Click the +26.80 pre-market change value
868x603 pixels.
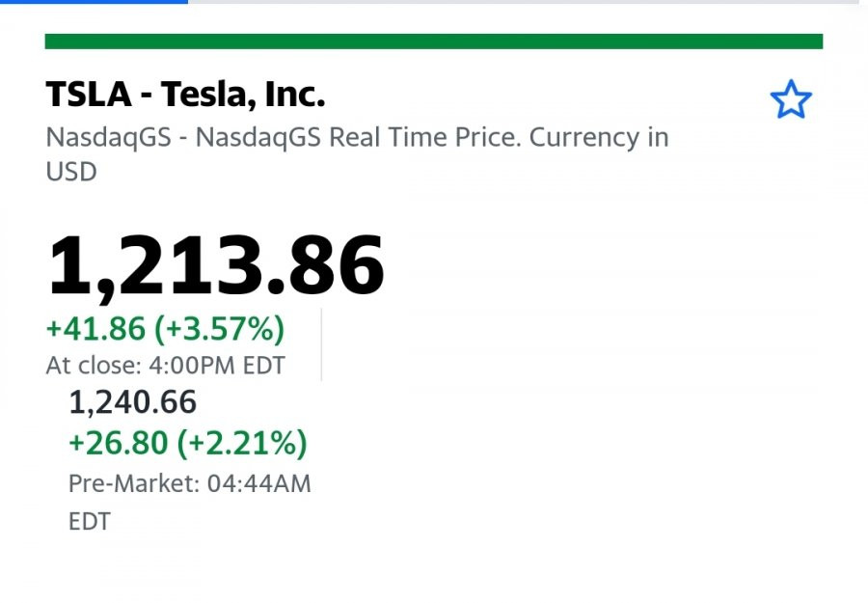118,443
